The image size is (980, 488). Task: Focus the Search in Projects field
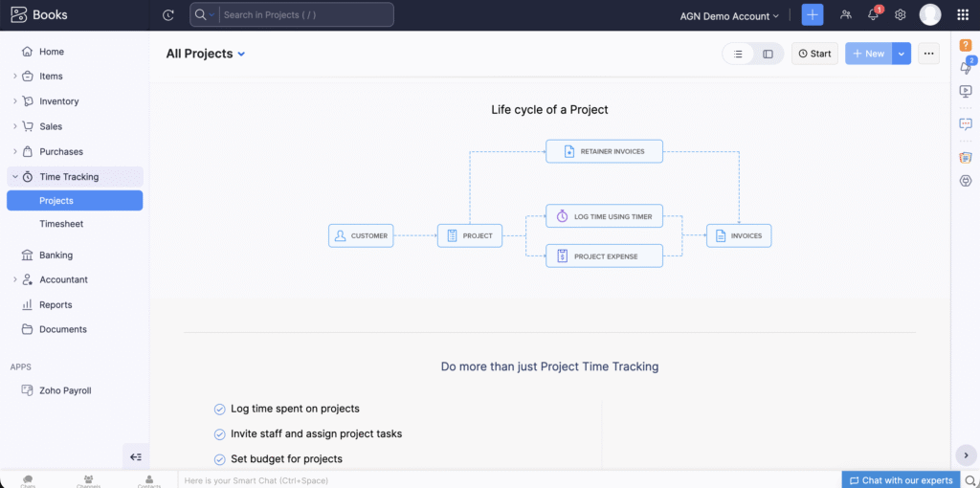coord(306,14)
